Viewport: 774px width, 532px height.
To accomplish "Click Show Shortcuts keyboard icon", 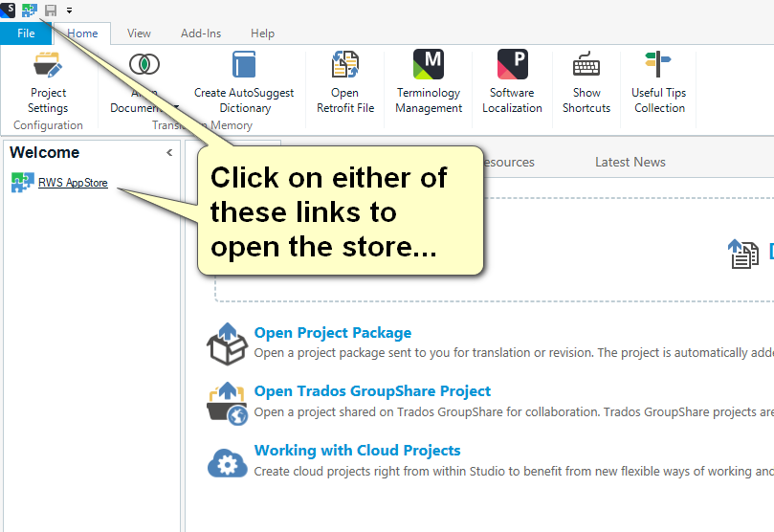I will point(586,64).
